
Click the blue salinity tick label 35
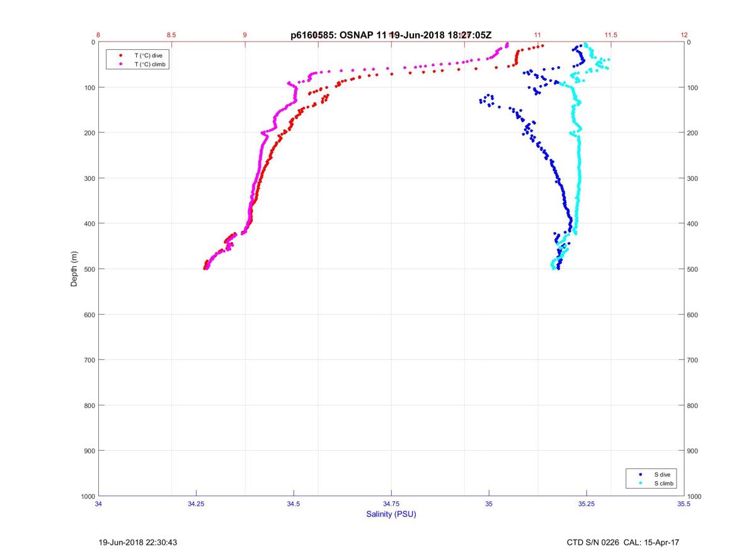coord(489,504)
